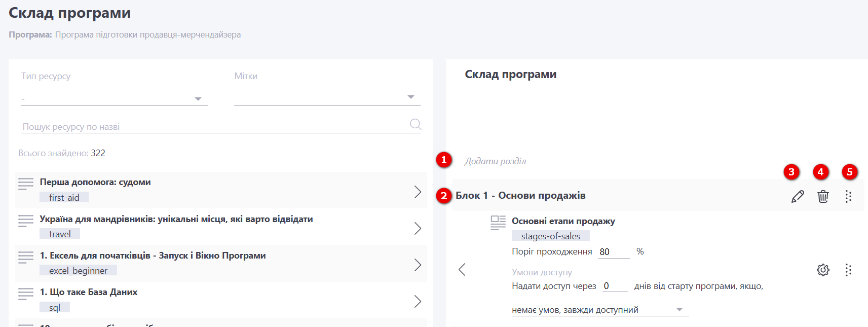
Task: Click left chevron beside Основні етапи продажу
Action: [462, 270]
